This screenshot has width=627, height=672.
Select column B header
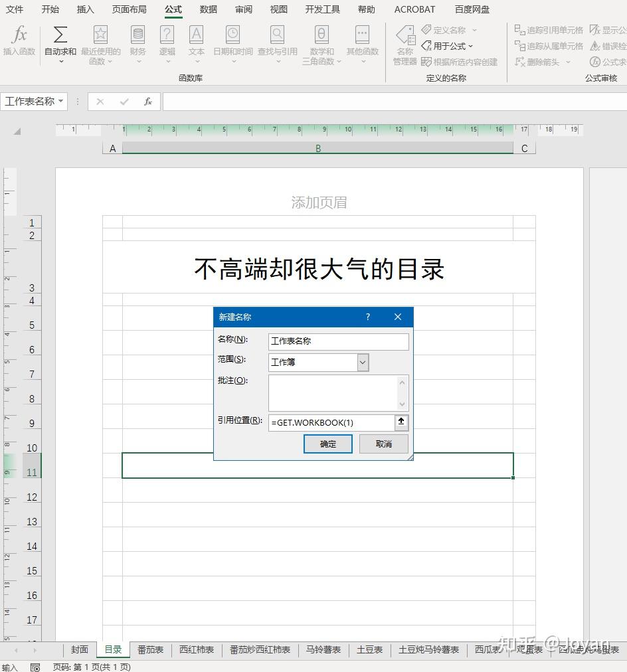coord(317,148)
